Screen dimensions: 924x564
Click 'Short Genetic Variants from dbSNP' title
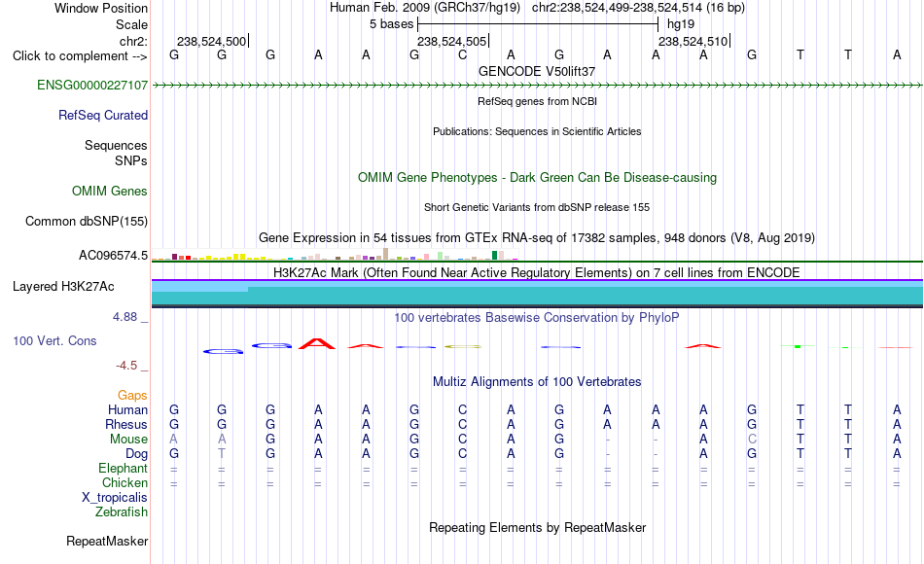(537, 207)
